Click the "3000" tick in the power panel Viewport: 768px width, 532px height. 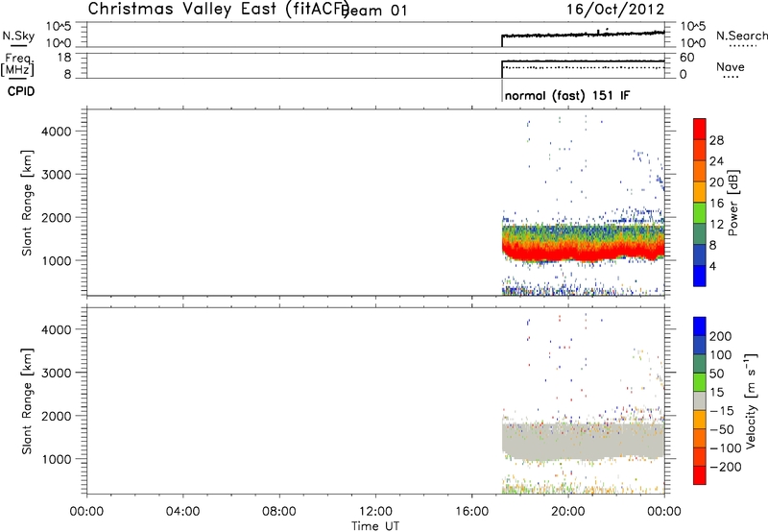pyautogui.click(x=57, y=175)
